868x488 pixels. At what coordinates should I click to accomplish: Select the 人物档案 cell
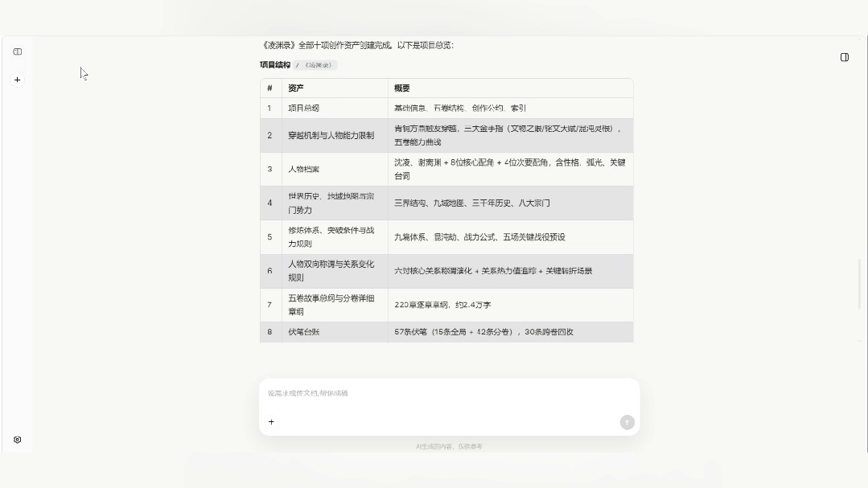335,169
